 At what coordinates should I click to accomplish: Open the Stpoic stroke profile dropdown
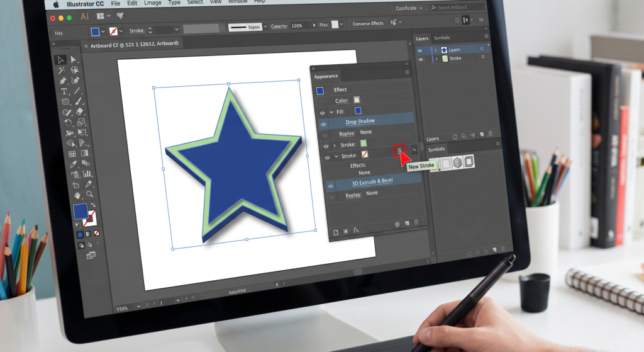point(265,26)
